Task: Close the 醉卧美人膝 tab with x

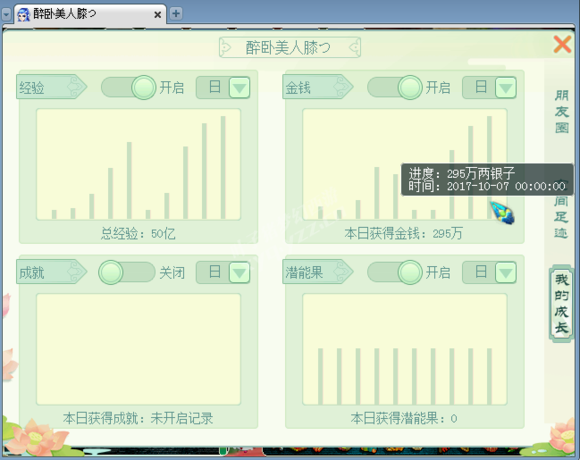Action: [x=158, y=15]
